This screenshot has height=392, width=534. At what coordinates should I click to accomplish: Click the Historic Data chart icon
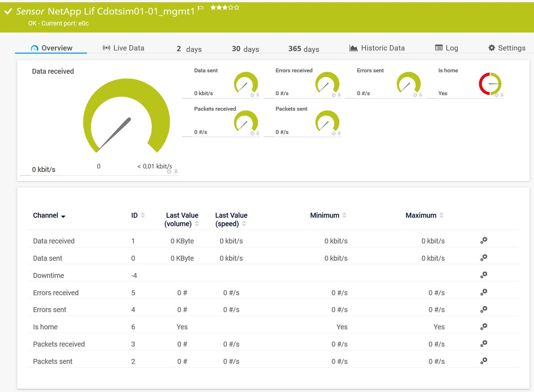coord(376,47)
